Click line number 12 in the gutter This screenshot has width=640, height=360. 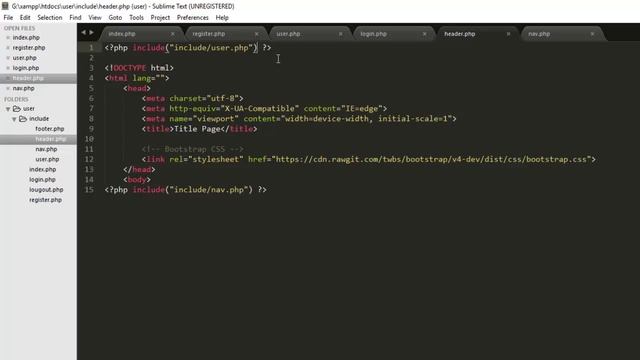pyautogui.click(x=89, y=160)
